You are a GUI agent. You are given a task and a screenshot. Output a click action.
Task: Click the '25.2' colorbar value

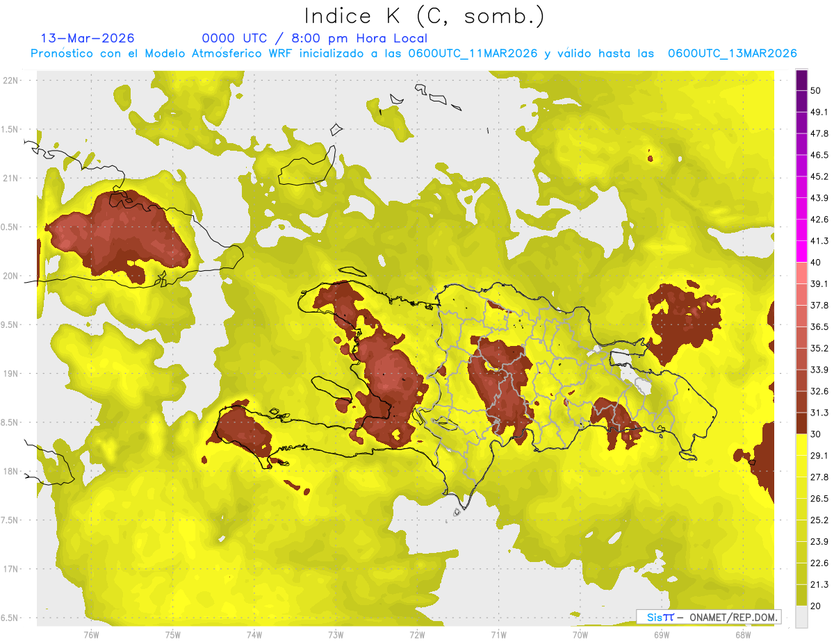pyautogui.click(x=819, y=520)
